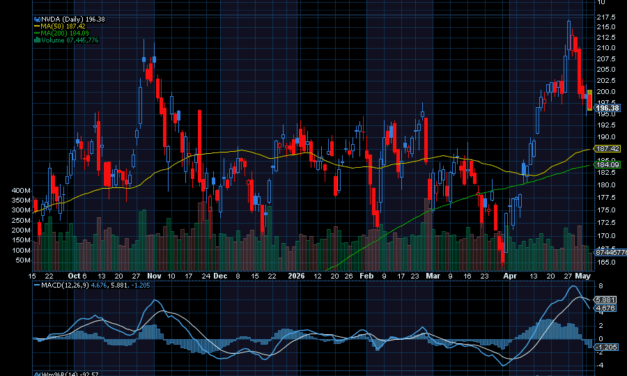Image resolution: width=627 pixels, height=376 pixels.
Task: Click the 87445776 volume tag on right axis
Action: tap(611, 252)
